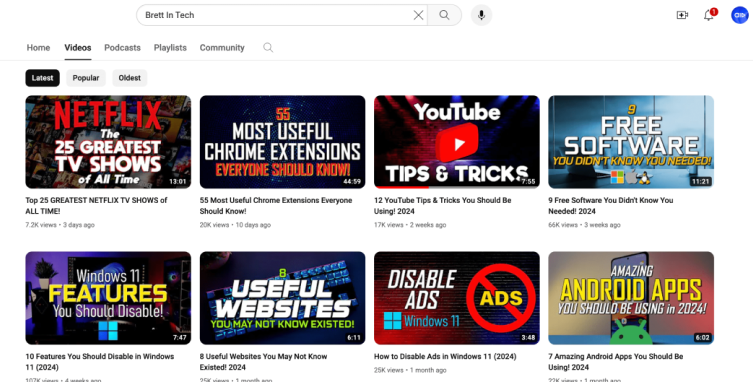The width and height of the screenshot is (753, 382).
Task: Click the red watch progress bar on YouTube Tips video
Action: click(401, 187)
